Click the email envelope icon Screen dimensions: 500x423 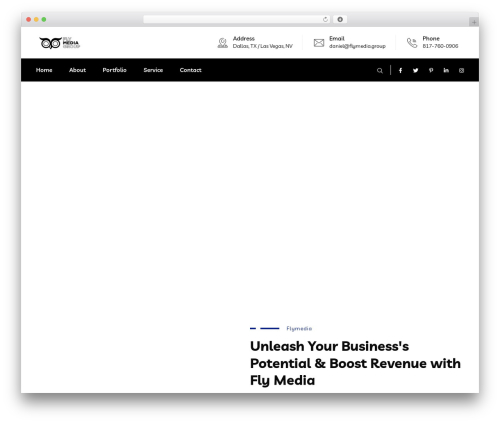tap(319, 43)
